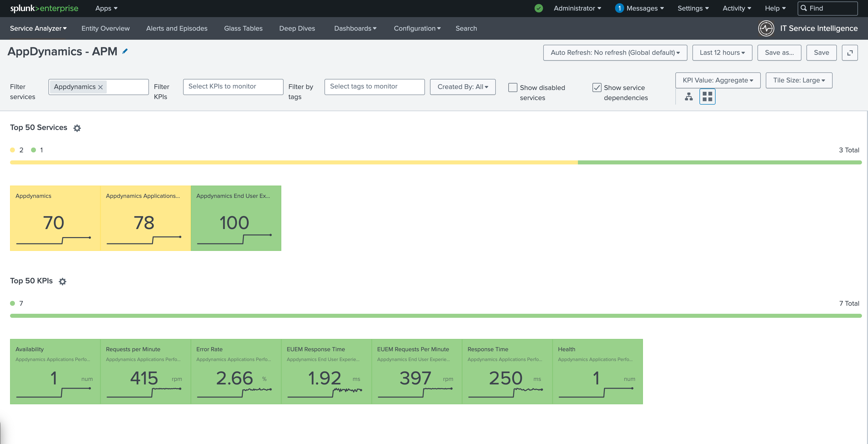
Task: Click the fullscreen expand icon
Action: point(850,53)
